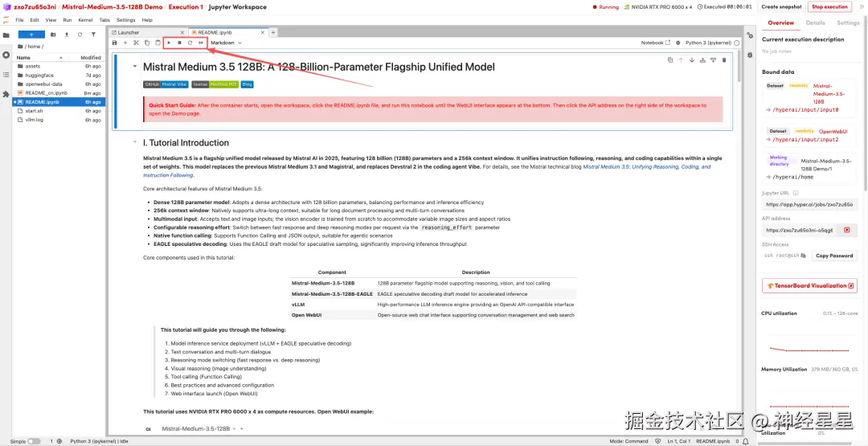This screenshot has width=868, height=446.
Task: Switch to the Details tab
Action: (815, 23)
